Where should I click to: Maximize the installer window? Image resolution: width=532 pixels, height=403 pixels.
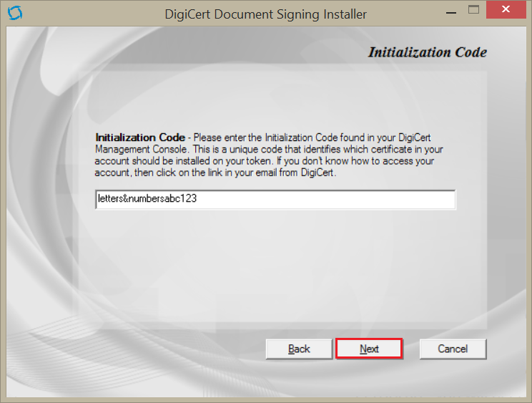473,11
